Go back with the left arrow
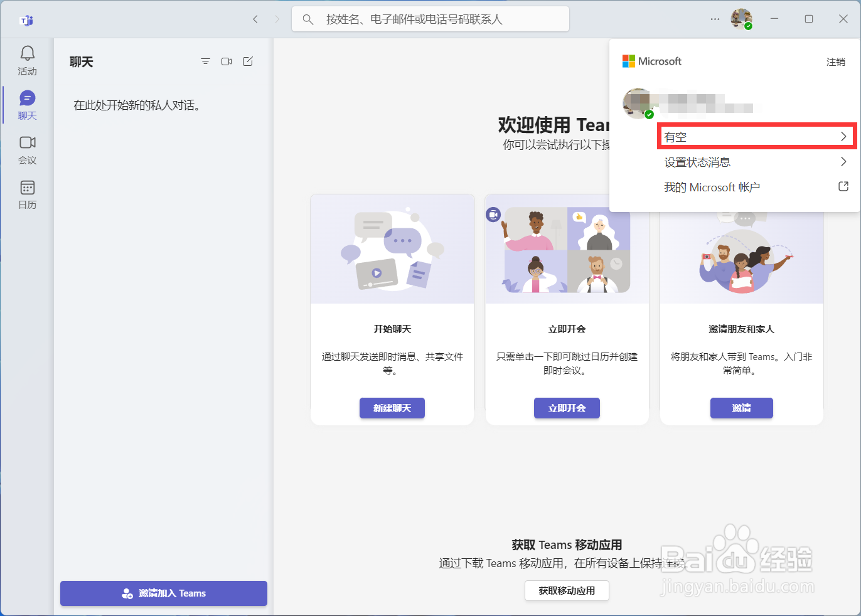861x616 pixels. [x=255, y=19]
